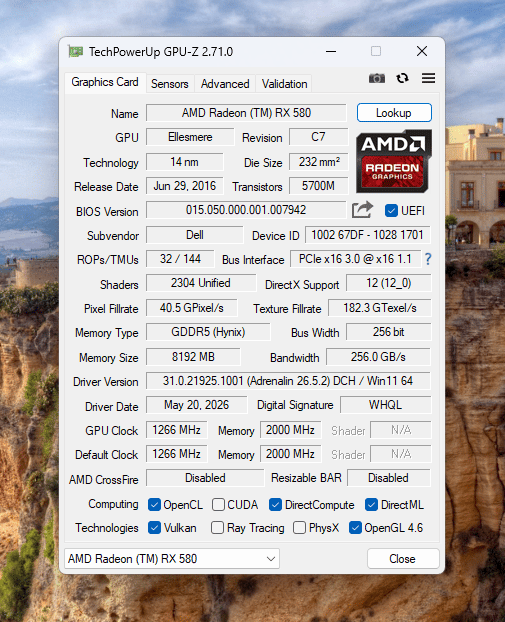
Task: Open the hamburger menu icon
Action: (428, 78)
